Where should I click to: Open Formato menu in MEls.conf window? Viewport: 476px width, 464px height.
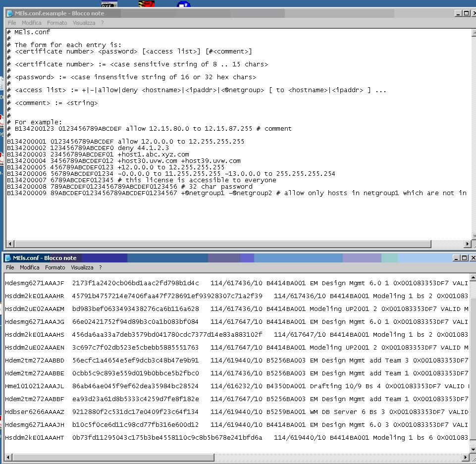[x=55, y=267]
